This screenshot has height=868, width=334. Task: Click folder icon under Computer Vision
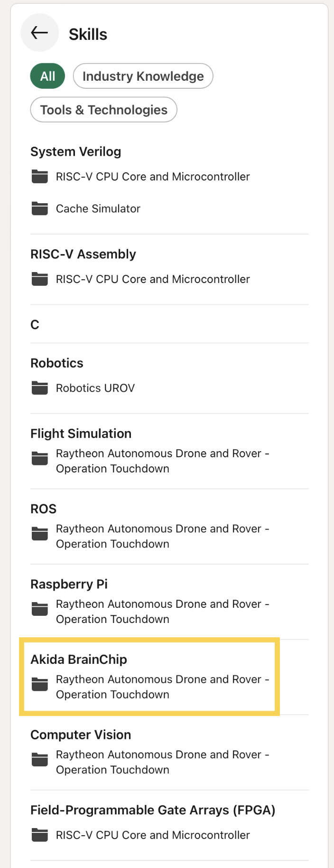pyautogui.click(x=39, y=760)
